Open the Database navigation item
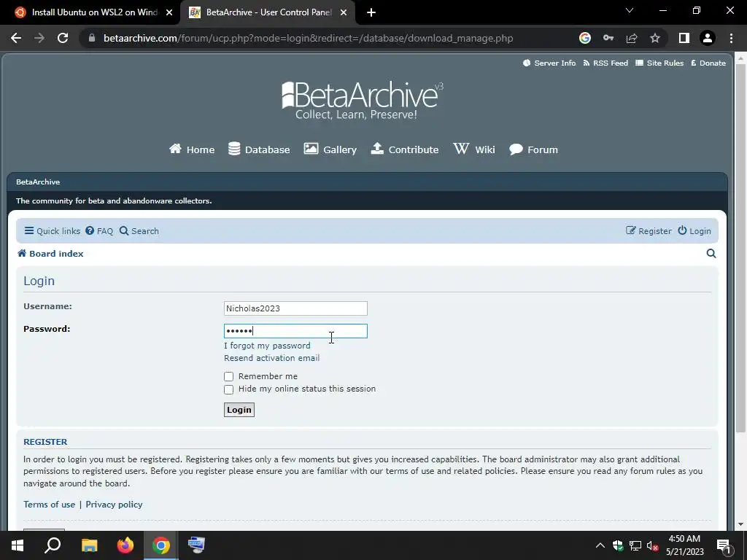This screenshot has height=560, width=747. tap(259, 149)
